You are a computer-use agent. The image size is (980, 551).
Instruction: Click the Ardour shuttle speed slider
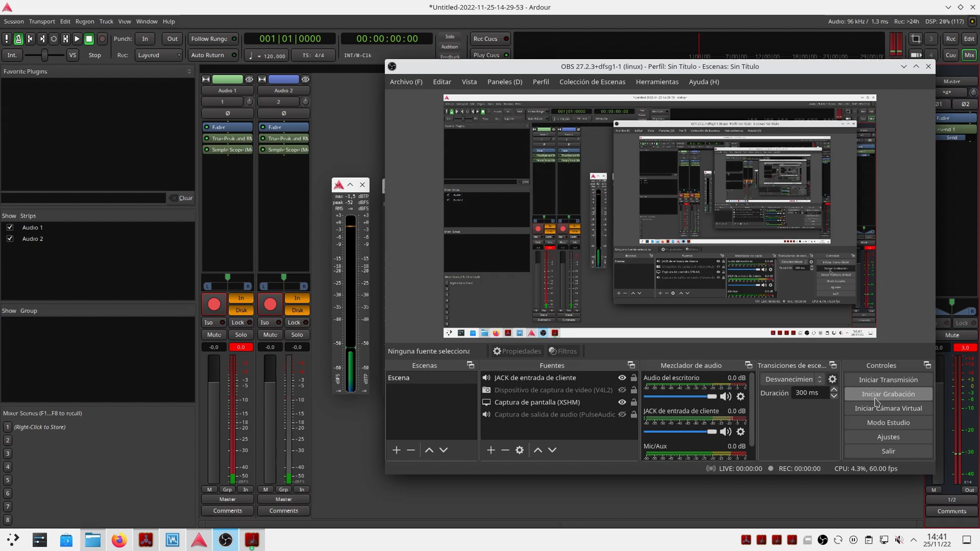(x=44, y=55)
